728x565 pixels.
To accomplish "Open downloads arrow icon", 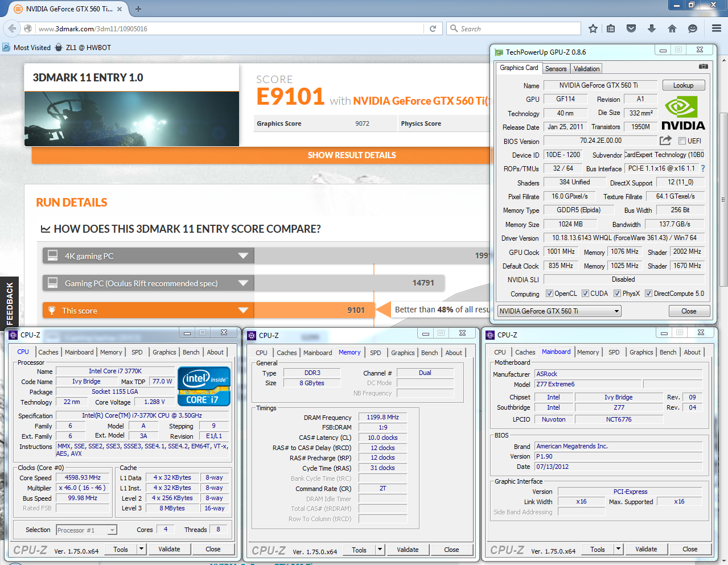I will tap(652, 28).
